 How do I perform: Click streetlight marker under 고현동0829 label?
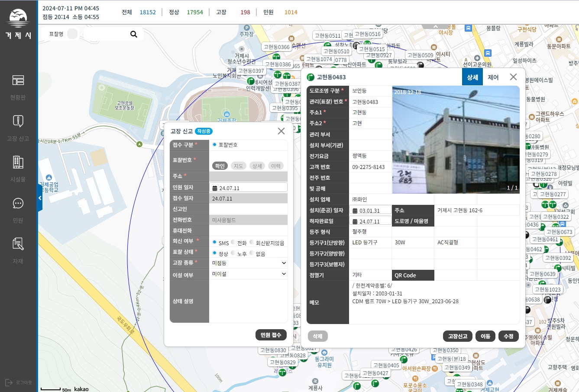pyautogui.click(x=282, y=372)
